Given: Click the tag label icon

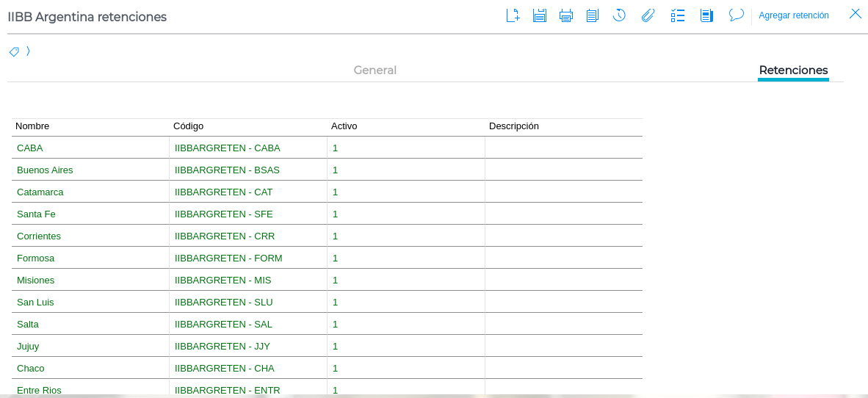Looking at the screenshot, I should click(x=14, y=51).
